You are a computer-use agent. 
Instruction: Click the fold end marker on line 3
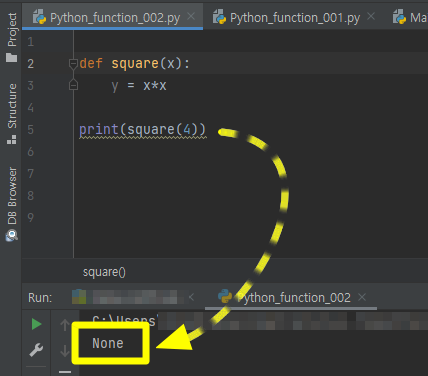tap(73, 85)
